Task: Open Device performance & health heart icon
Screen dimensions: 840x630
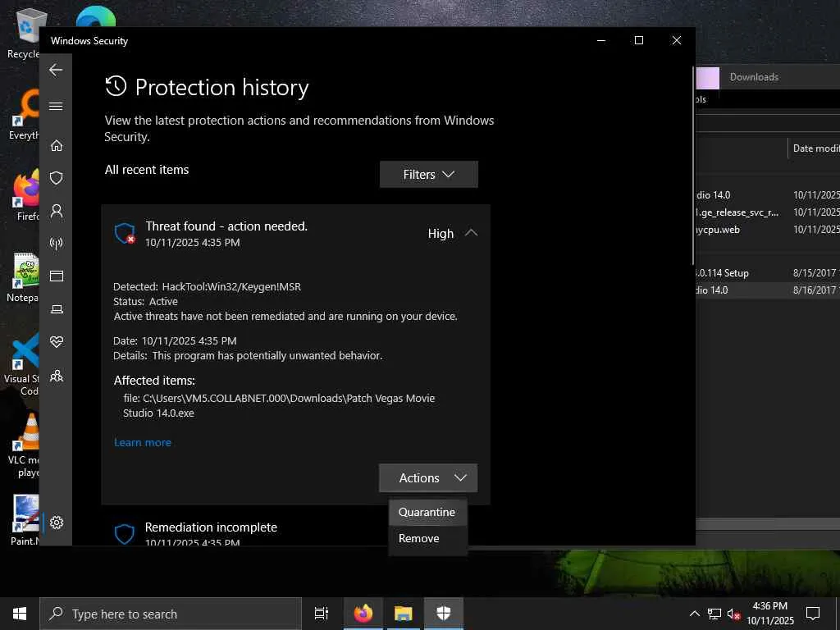Action: pyautogui.click(x=57, y=342)
